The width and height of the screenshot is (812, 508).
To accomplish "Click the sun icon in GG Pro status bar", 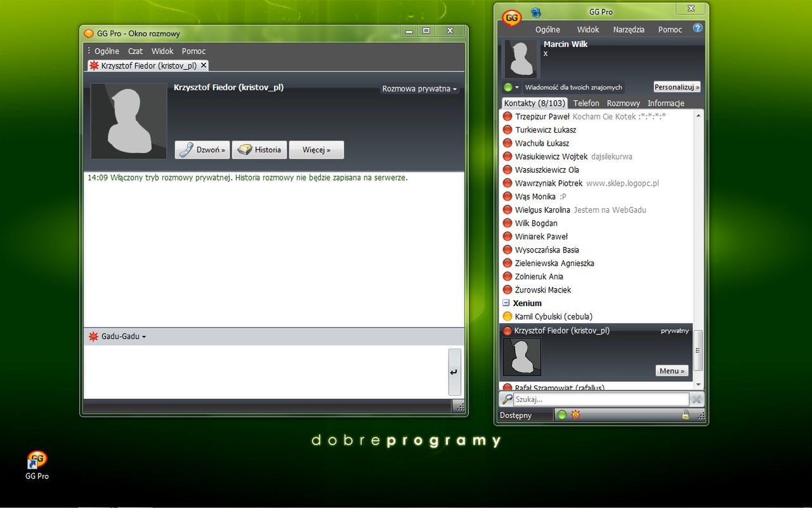I will click(x=575, y=415).
